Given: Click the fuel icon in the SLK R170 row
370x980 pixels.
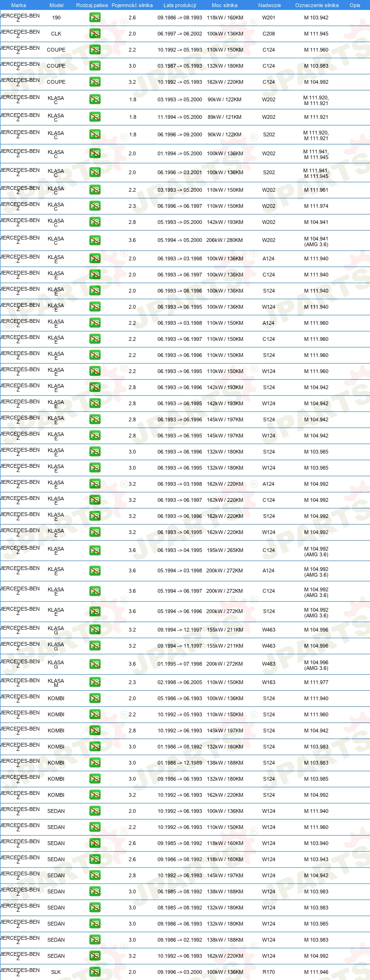Looking at the screenshot, I should [x=95, y=972].
